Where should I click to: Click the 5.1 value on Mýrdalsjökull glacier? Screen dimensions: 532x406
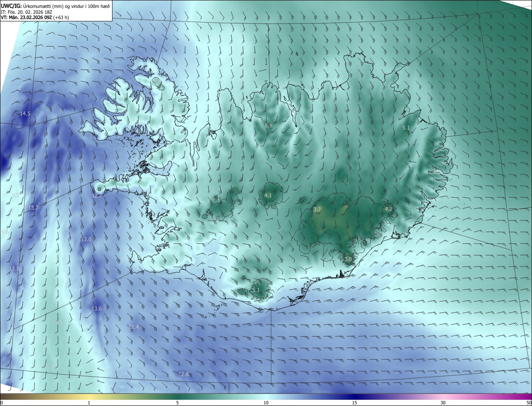(x=256, y=290)
